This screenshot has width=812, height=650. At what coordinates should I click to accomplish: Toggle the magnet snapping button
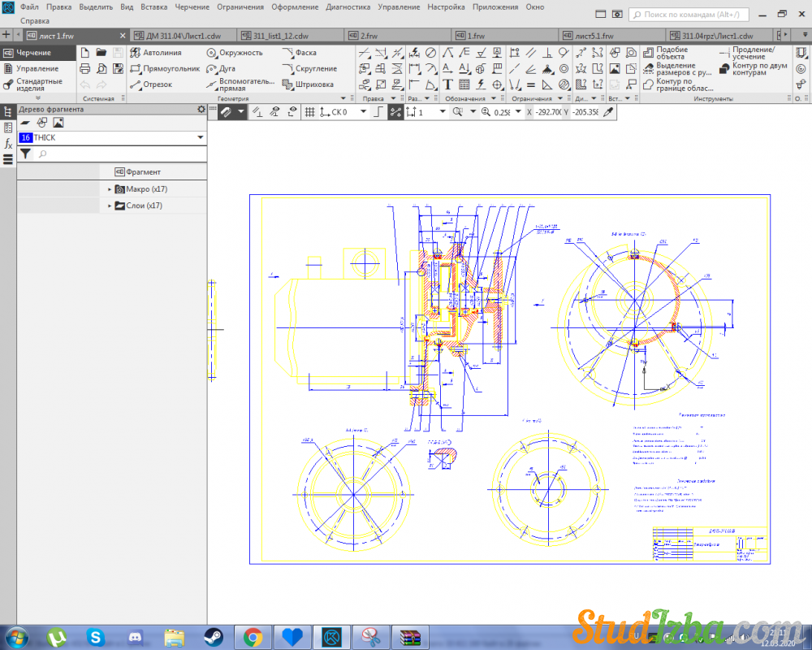(x=226, y=112)
